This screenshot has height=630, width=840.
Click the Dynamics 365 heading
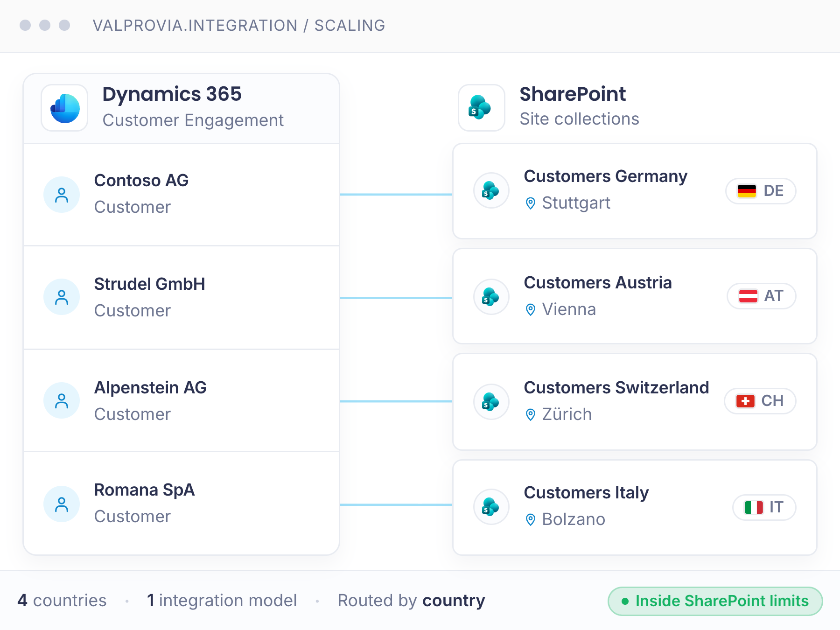tap(172, 94)
